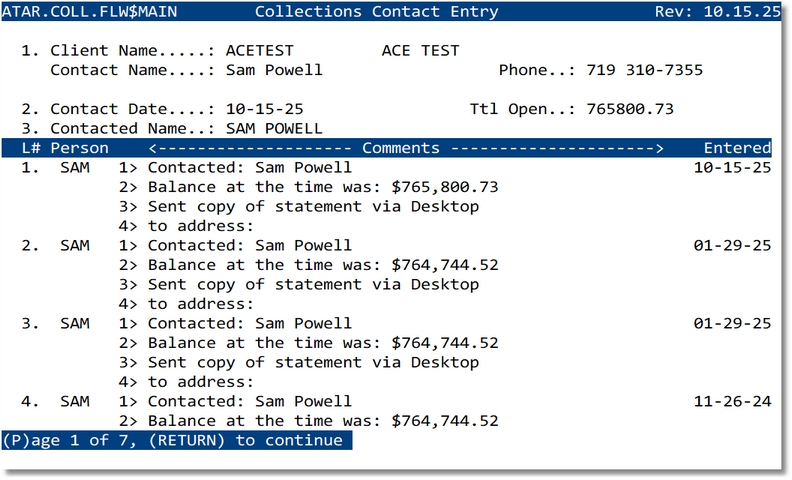Click the Entered column header
The image size is (792, 480).
pyautogui.click(x=737, y=148)
